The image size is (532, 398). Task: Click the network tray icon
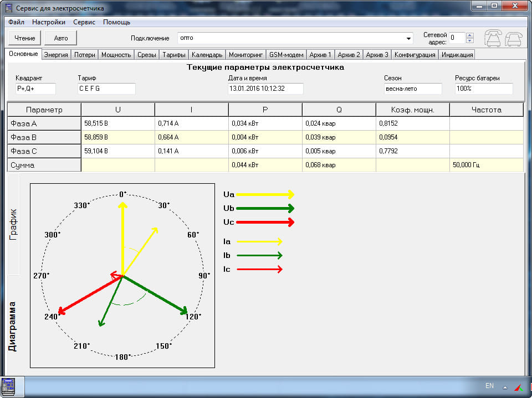(519, 386)
